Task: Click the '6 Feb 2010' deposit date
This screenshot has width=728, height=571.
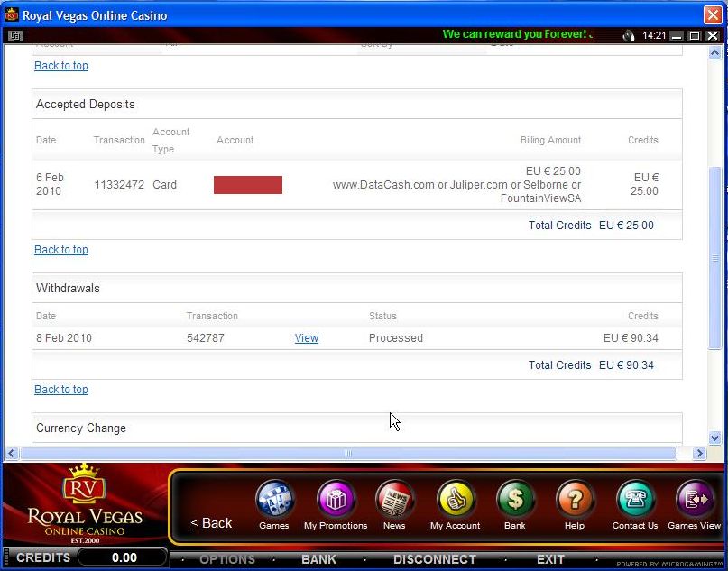Action: [x=51, y=184]
